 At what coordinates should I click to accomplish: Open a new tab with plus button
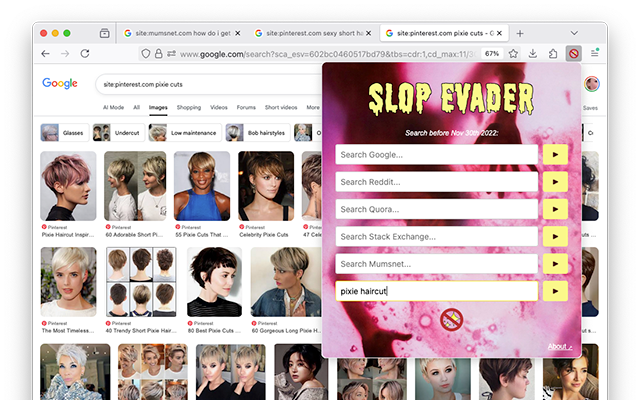click(x=520, y=33)
